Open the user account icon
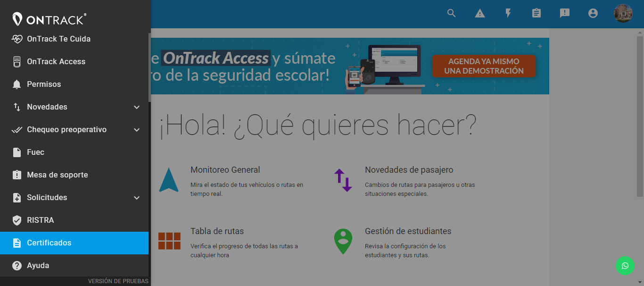 [593, 13]
